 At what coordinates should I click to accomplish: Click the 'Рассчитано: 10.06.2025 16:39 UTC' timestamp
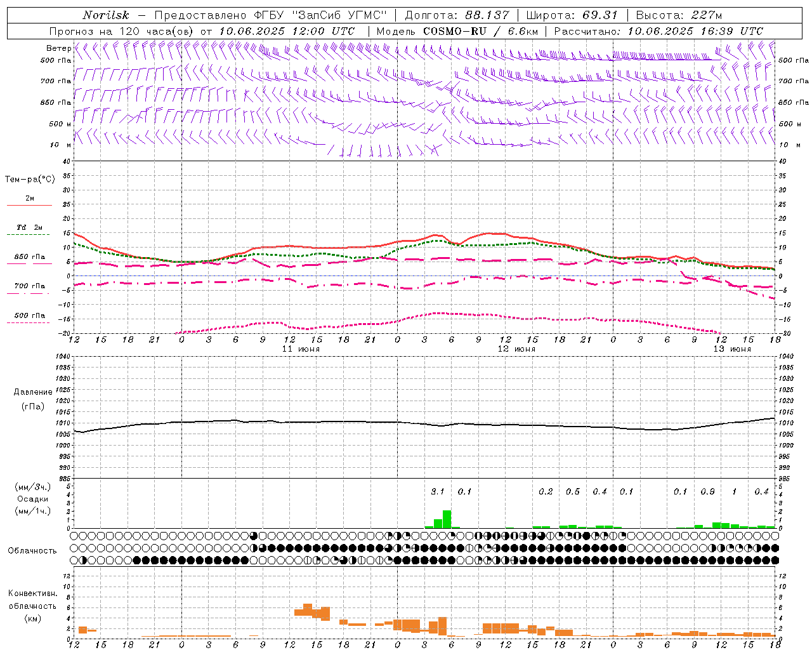[x=658, y=31]
